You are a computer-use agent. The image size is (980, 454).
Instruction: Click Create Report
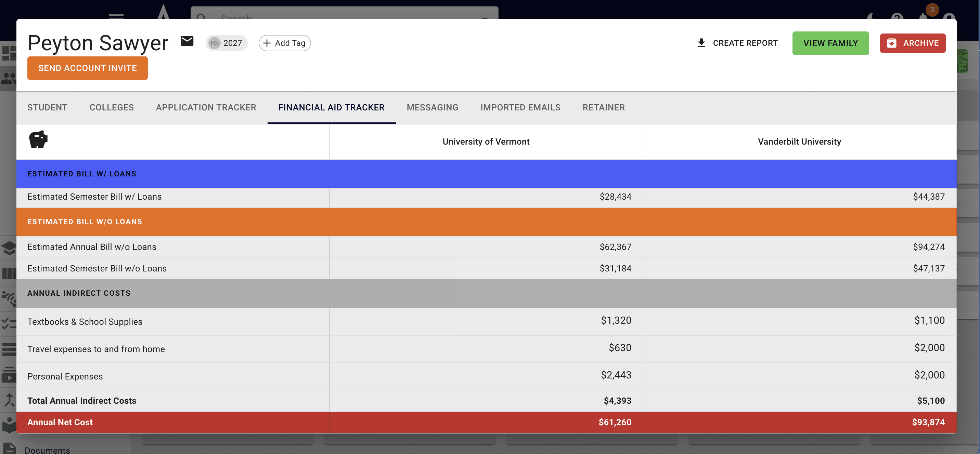pos(737,43)
